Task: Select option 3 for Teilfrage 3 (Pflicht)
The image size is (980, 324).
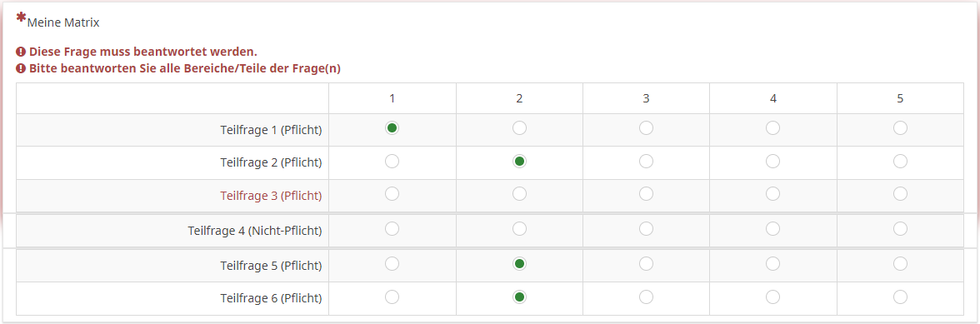Action: [x=647, y=193]
